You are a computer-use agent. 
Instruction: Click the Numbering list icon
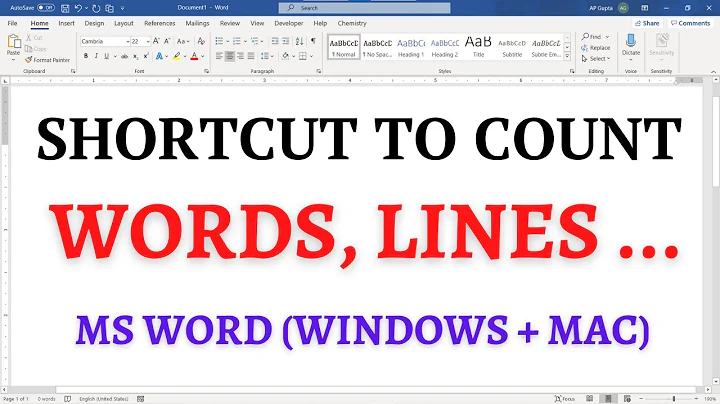[x=236, y=41]
